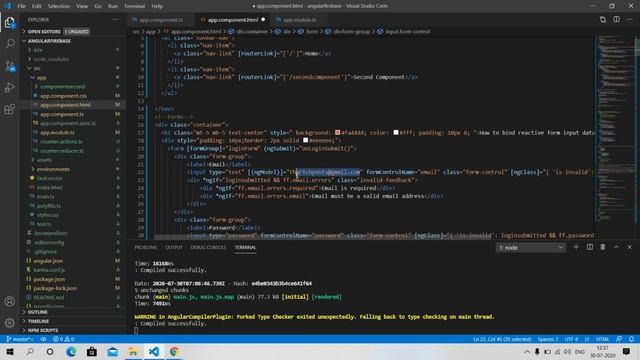The width and height of the screenshot is (640, 360).
Task: Switch to the Output panel tab
Action: (173, 247)
